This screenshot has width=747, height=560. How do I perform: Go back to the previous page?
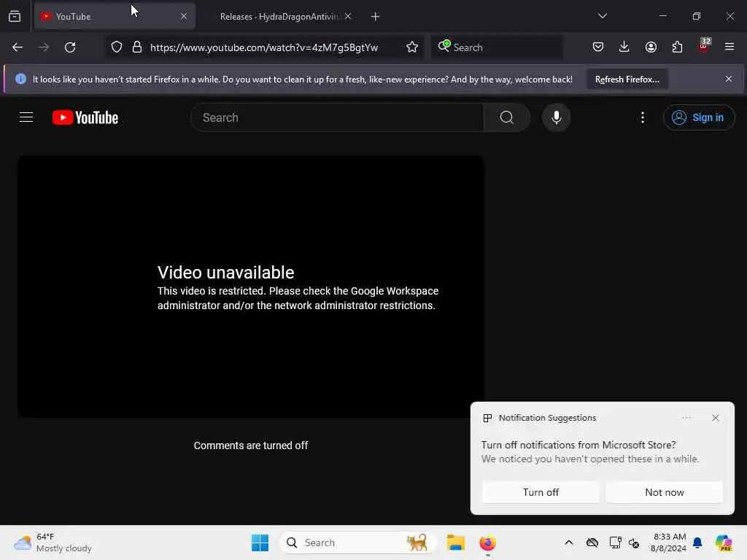(18, 47)
